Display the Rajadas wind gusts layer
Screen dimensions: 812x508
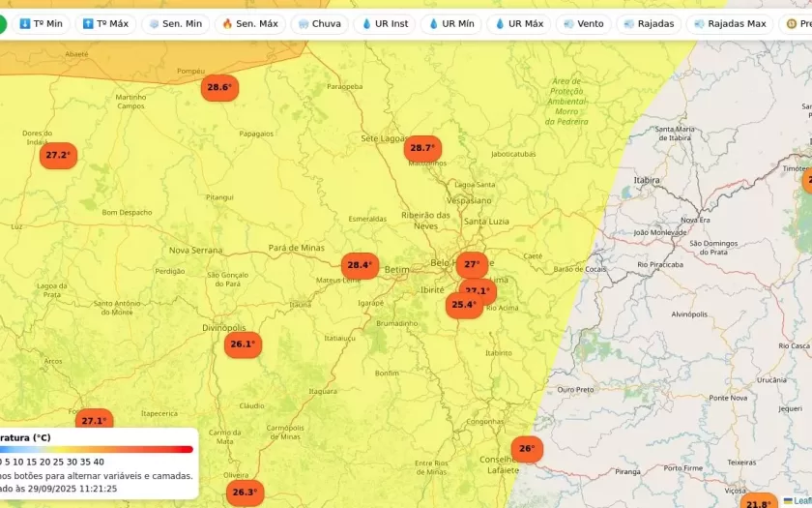click(x=650, y=23)
